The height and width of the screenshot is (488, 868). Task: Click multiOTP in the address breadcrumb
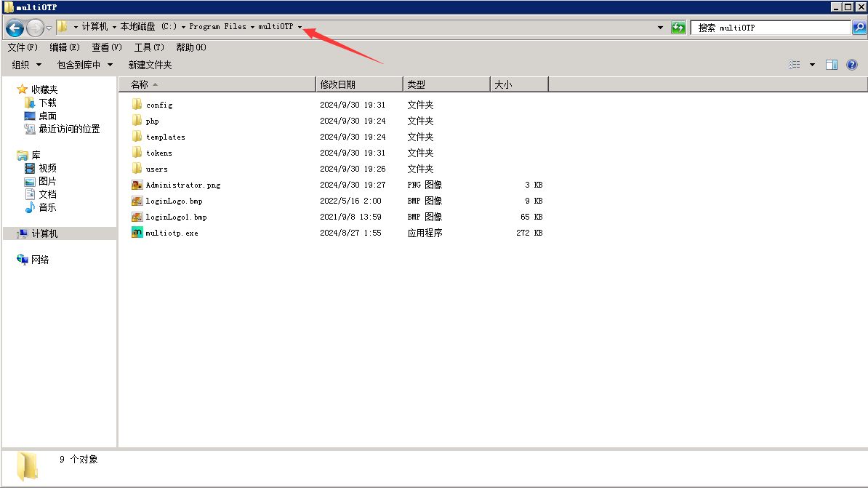coord(276,27)
